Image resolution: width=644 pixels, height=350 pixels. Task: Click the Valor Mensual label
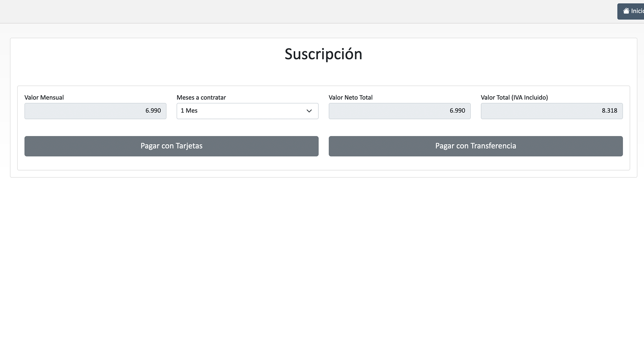(x=44, y=97)
